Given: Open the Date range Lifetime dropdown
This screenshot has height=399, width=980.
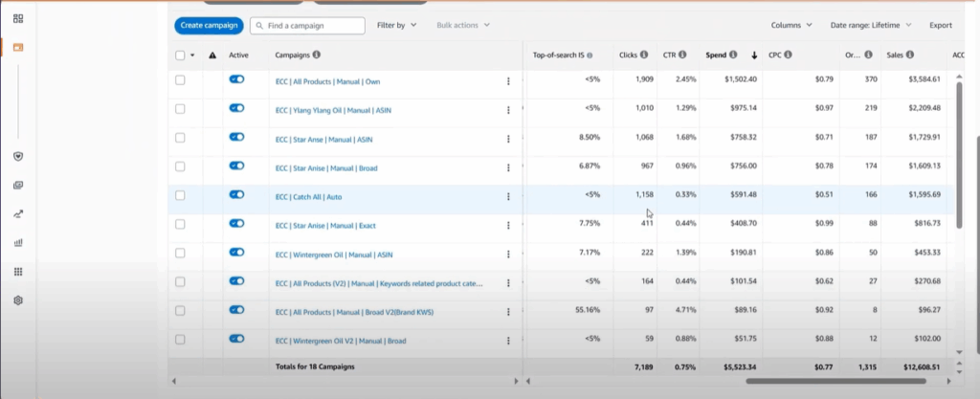Looking at the screenshot, I should 870,25.
